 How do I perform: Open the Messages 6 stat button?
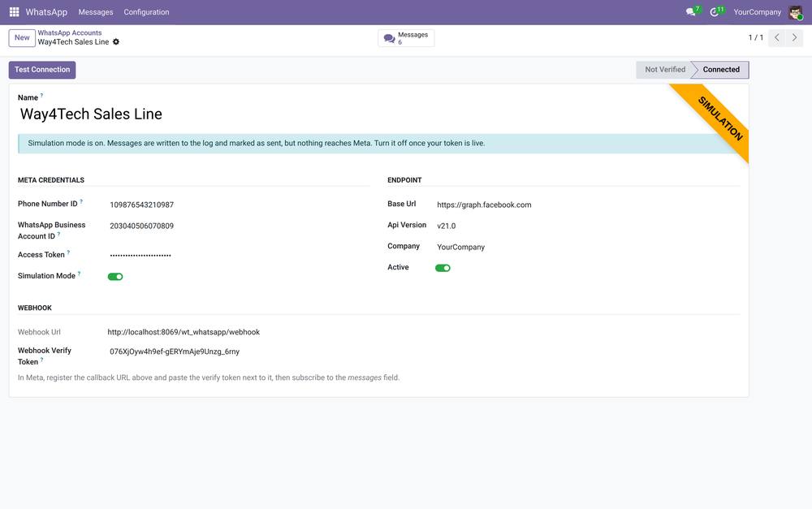point(406,38)
